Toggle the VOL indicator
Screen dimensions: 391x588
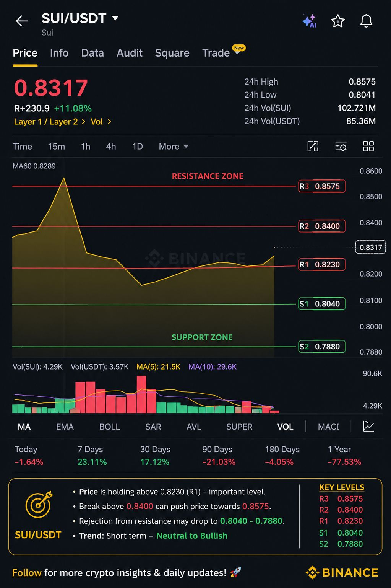[x=285, y=427]
